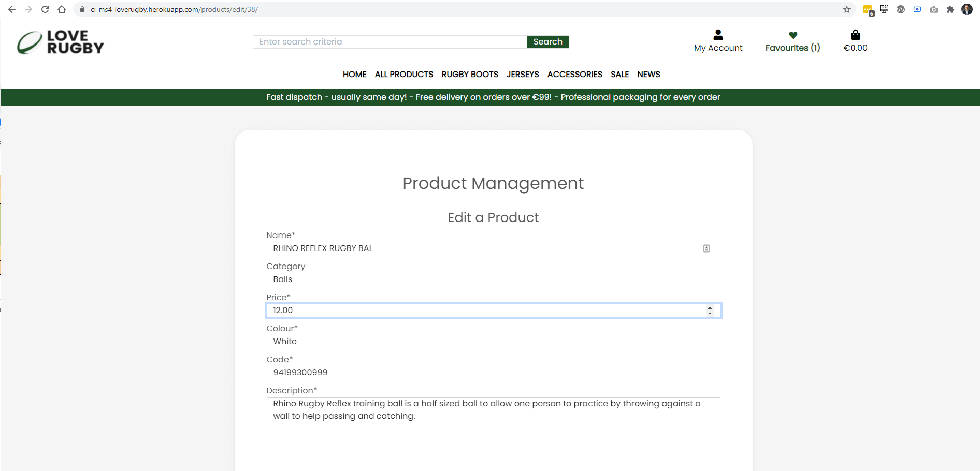Click the Category field label
This screenshot has height=471, width=980.
point(286,267)
